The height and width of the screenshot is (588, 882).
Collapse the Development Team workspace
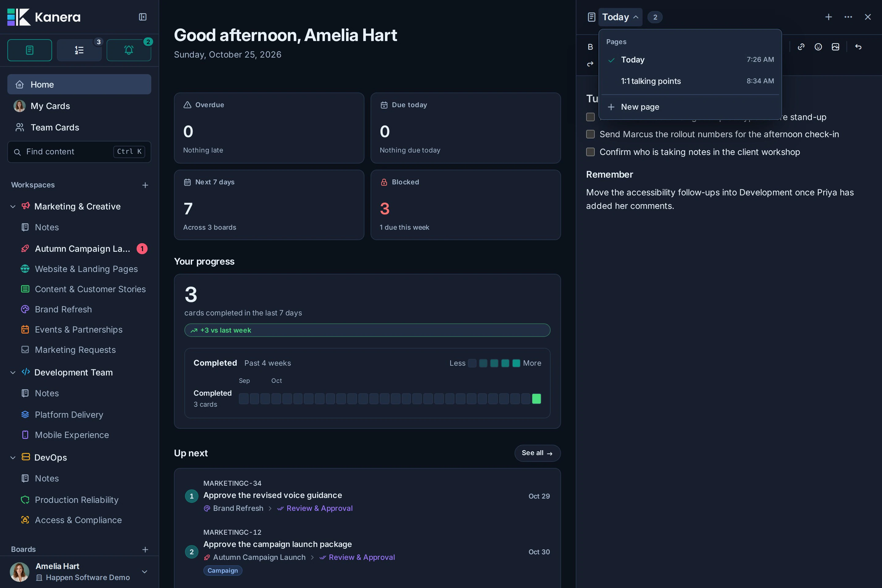tap(13, 373)
